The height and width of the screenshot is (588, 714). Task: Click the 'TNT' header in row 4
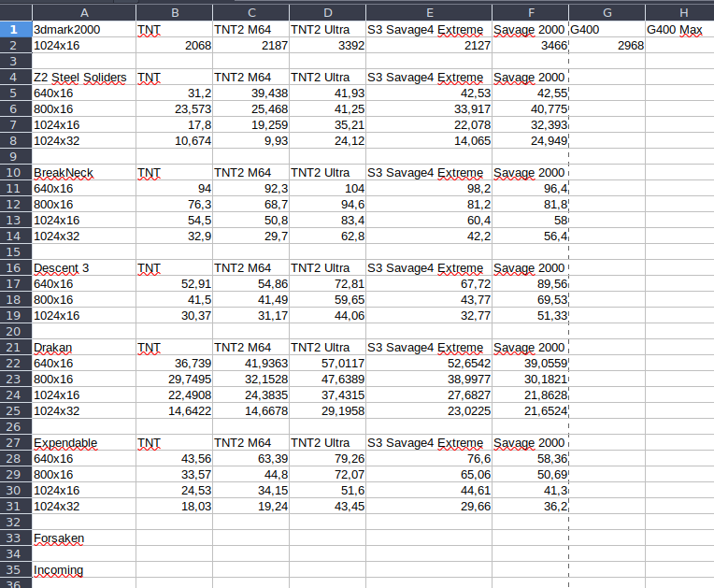(x=175, y=78)
